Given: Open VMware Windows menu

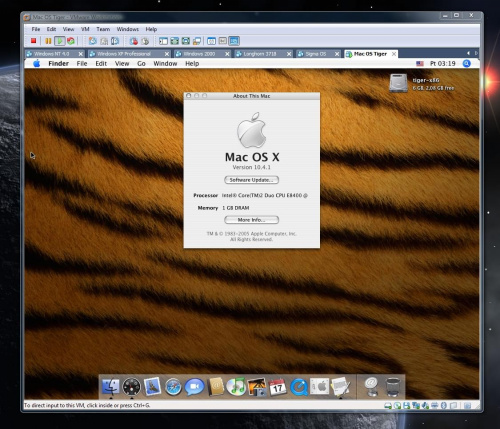Looking at the screenshot, I should pos(128,29).
